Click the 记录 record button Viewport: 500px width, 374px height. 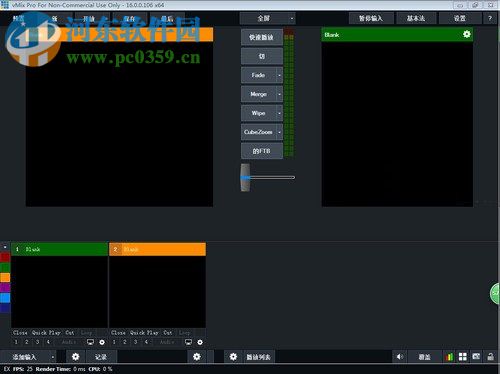point(101,357)
